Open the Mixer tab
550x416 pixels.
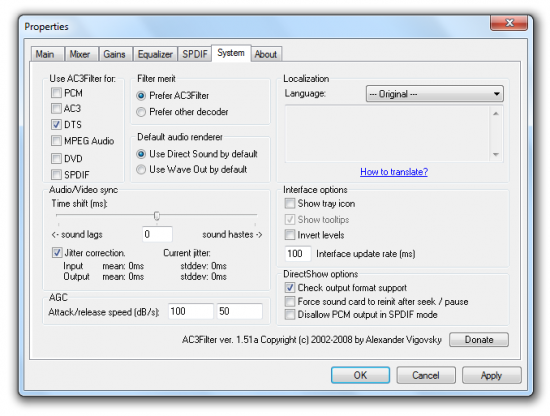[x=80, y=54]
